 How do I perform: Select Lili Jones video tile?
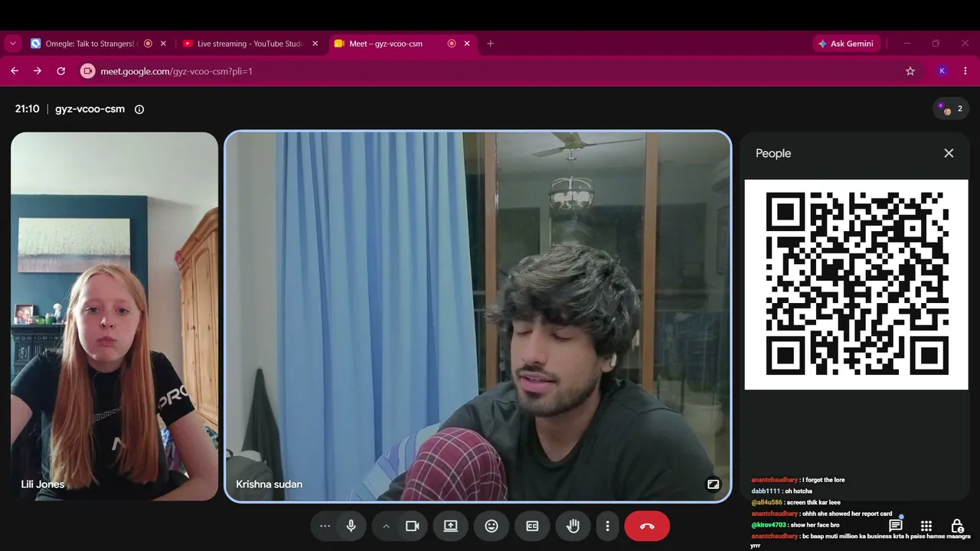point(115,317)
